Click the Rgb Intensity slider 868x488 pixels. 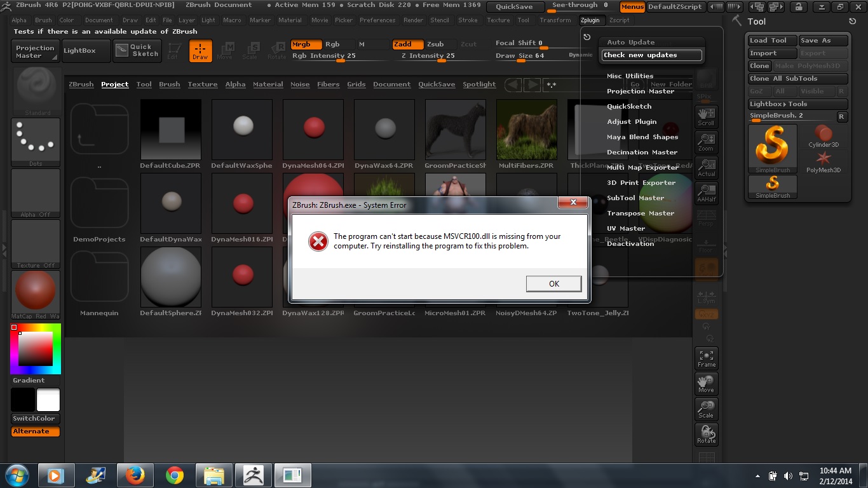(x=339, y=56)
